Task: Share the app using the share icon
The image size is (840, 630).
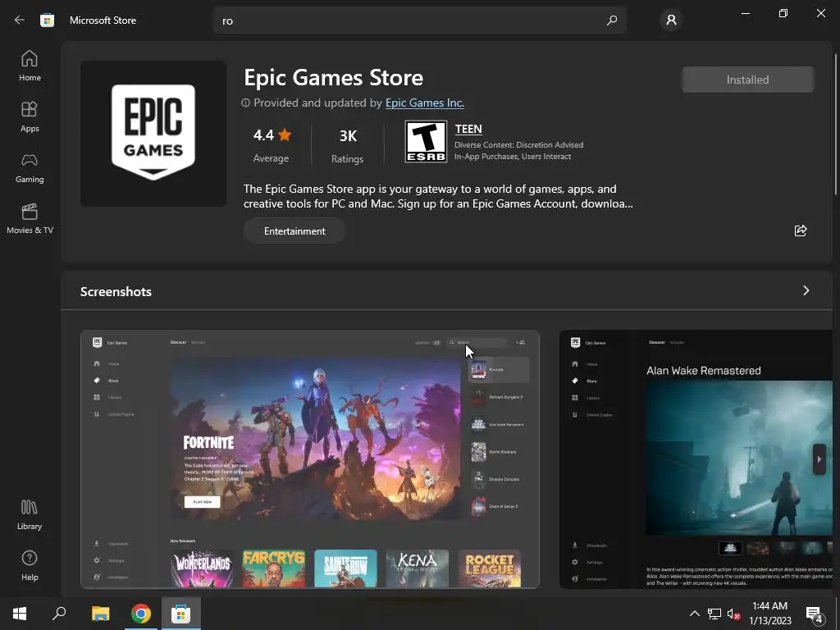Action: coord(801,231)
